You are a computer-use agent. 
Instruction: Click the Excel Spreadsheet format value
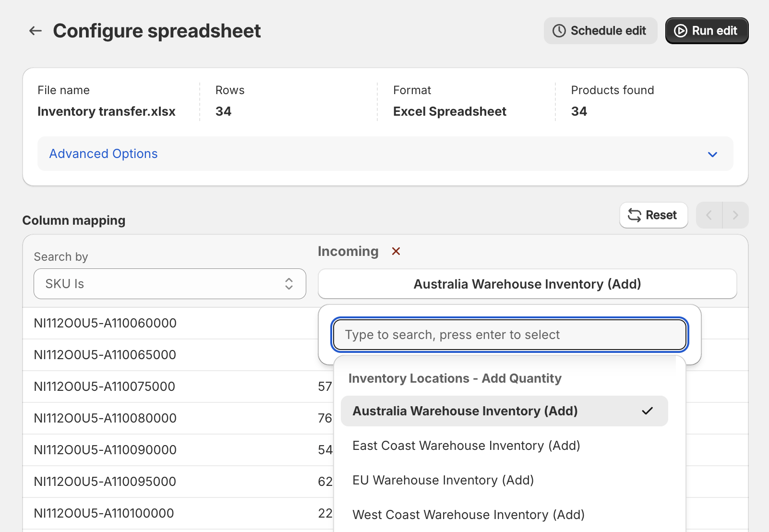click(450, 111)
